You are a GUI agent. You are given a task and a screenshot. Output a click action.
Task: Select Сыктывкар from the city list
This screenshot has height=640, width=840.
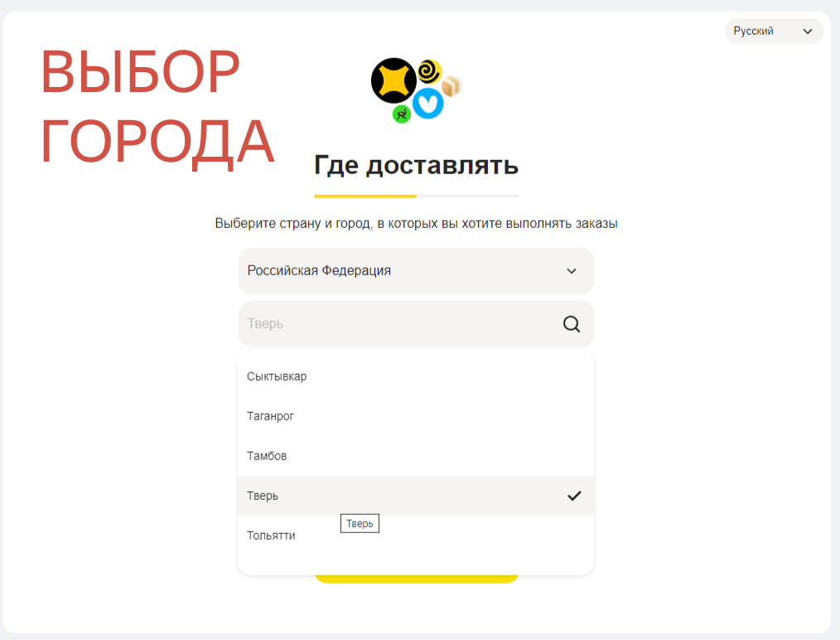pos(416,376)
